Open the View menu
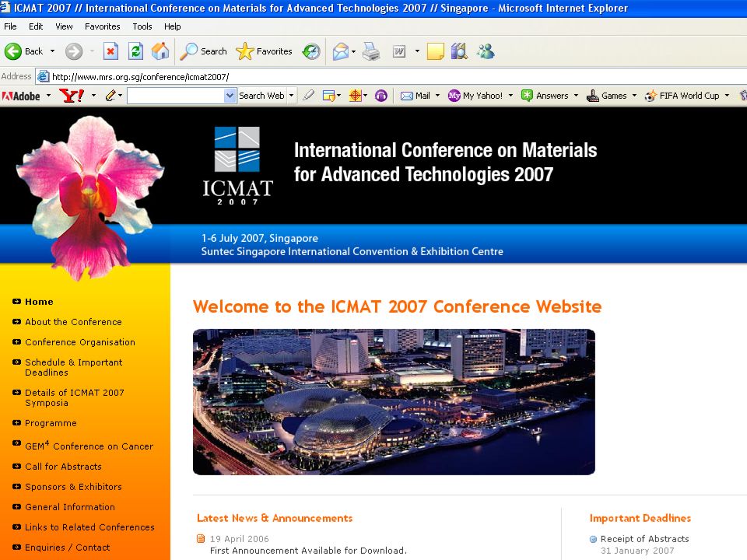Viewport: 747px width, 560px height. (64, 26)
